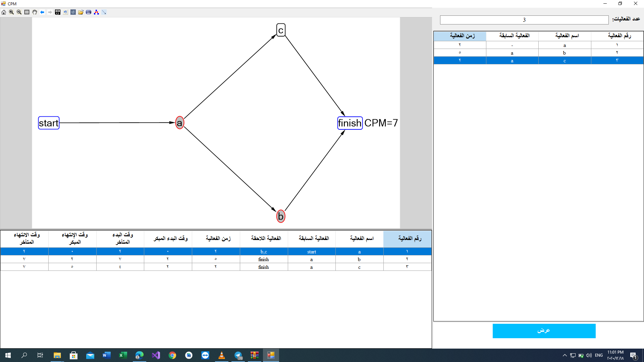Select the edge insertion arrow tool

(104, 12)
